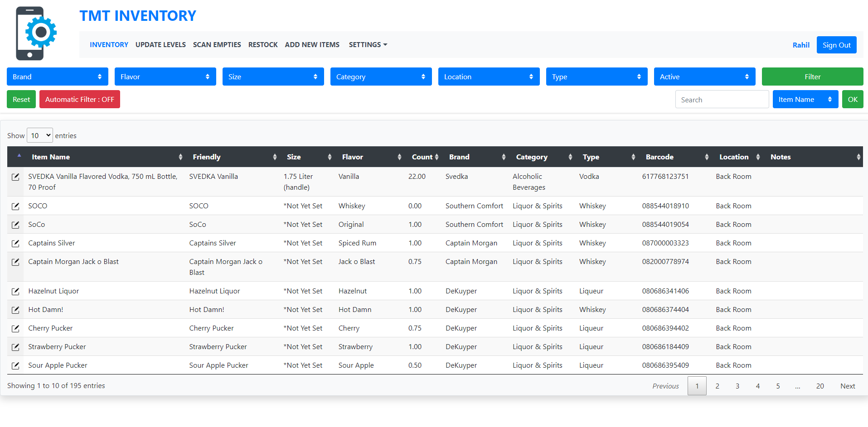Change the Item Name search field selector
Screen dimensions: 868x427
tap(805, 99)
